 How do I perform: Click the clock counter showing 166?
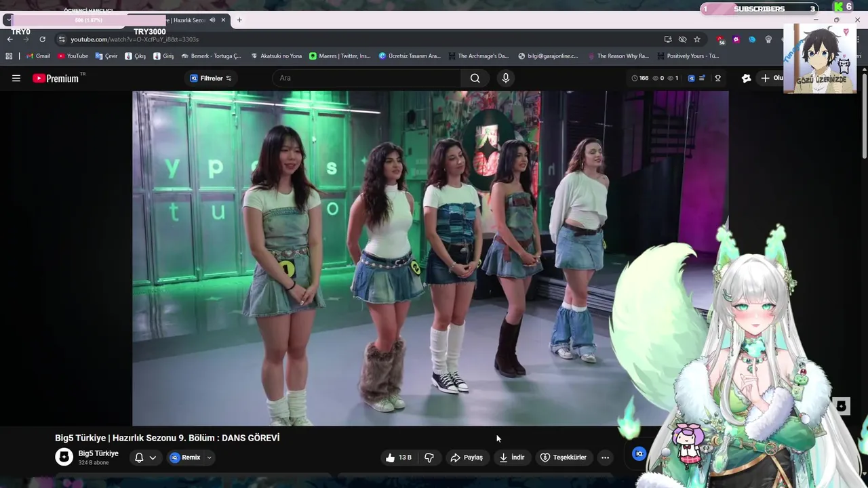click(640, 78)
